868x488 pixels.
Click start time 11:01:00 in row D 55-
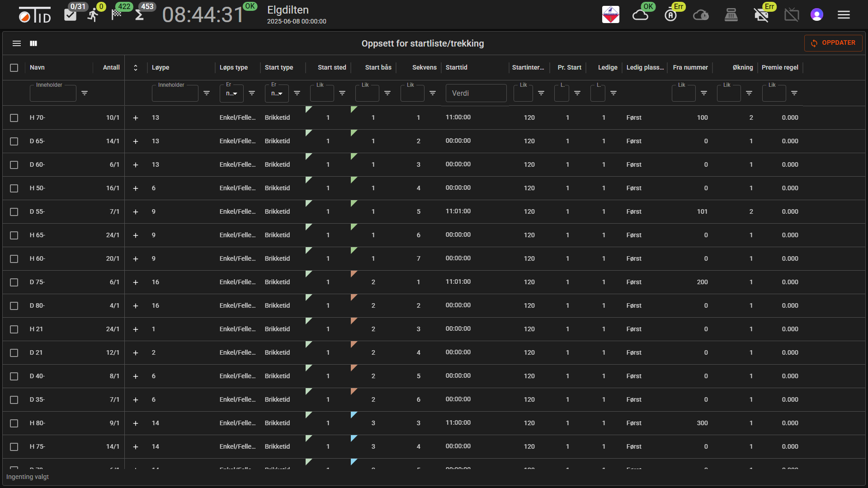[458, 211]
